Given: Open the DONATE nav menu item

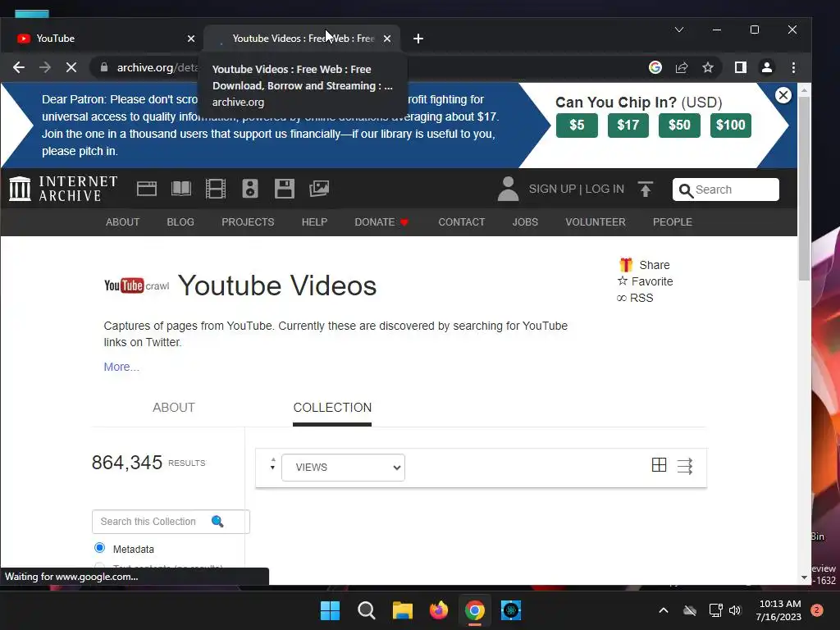Looking at the screenshot, I should 381,221.
